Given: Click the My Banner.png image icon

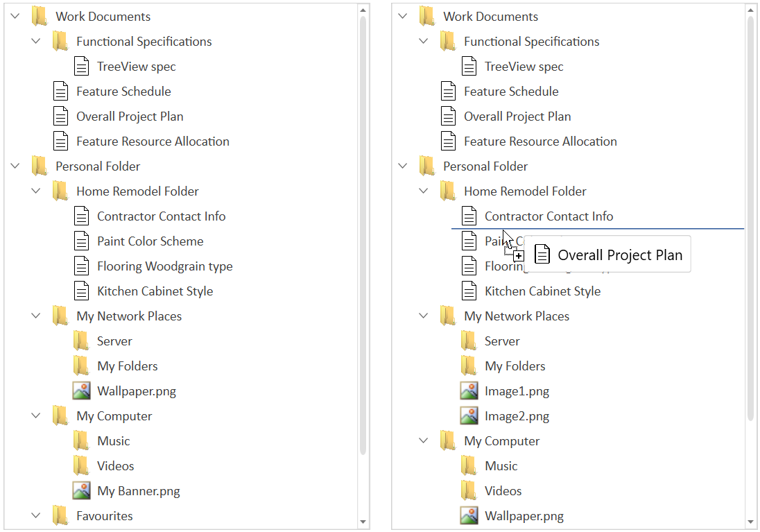Looking at the screenshot, I should (81, 490).
